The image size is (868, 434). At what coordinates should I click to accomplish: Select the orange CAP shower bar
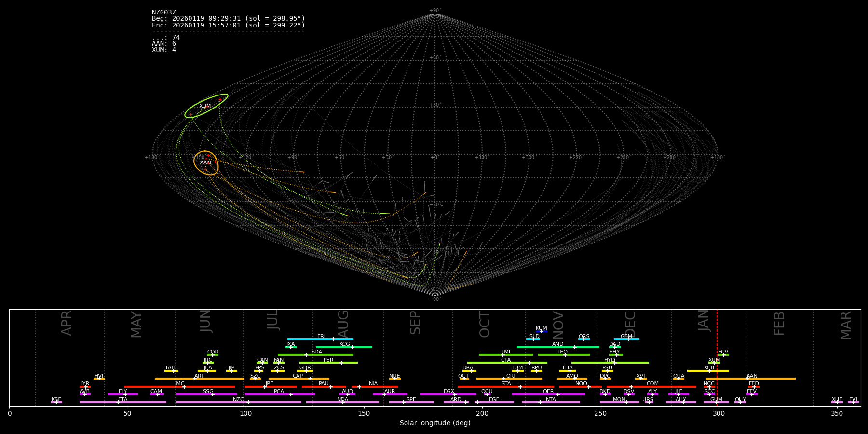[x=299, y=379]
